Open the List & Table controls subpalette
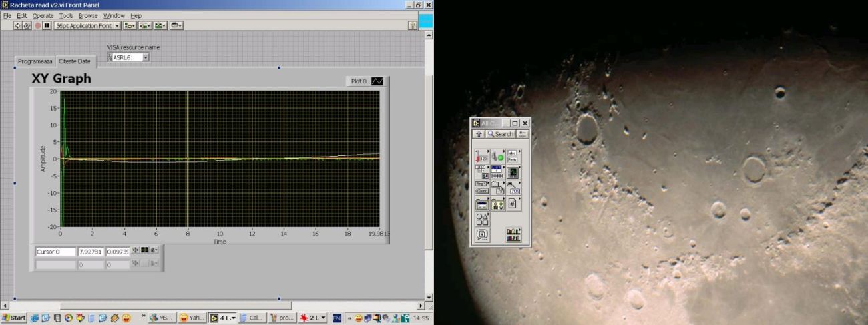The image size is (868, 325). pyautogui.click(x=498, y=172)
